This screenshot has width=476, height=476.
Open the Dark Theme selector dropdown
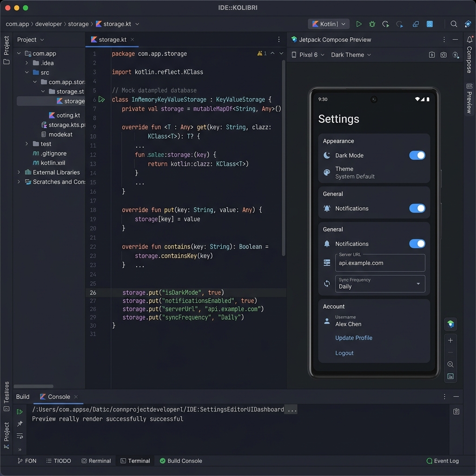tap(351, 55)
